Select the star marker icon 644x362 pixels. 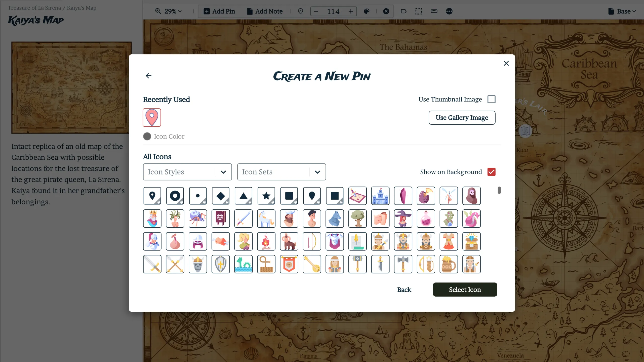pyautogui.click(x=266, y=196)
